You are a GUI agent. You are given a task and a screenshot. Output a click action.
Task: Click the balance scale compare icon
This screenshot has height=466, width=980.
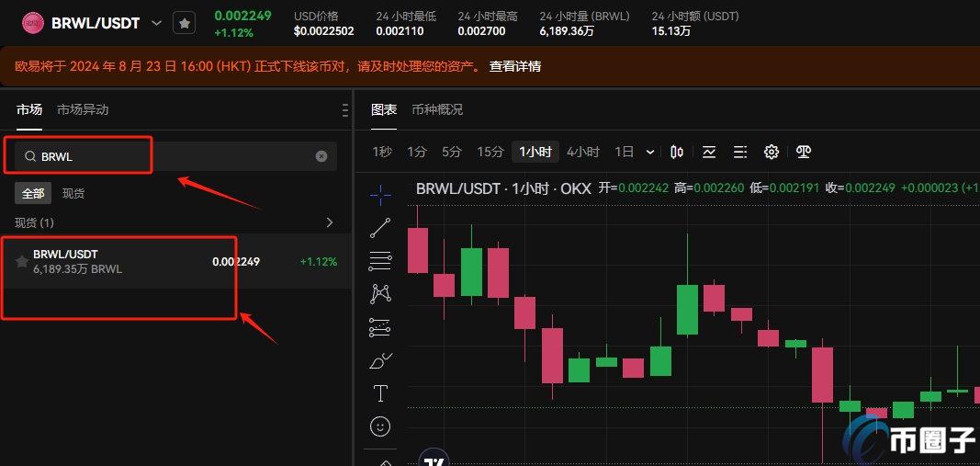(x=804, y=152)
